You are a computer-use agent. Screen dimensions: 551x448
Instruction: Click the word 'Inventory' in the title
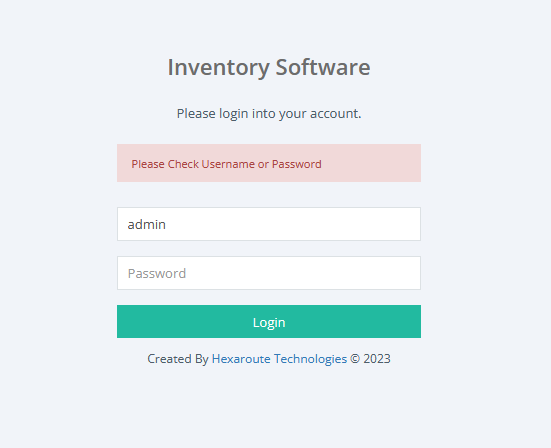(x=219, y=67)
